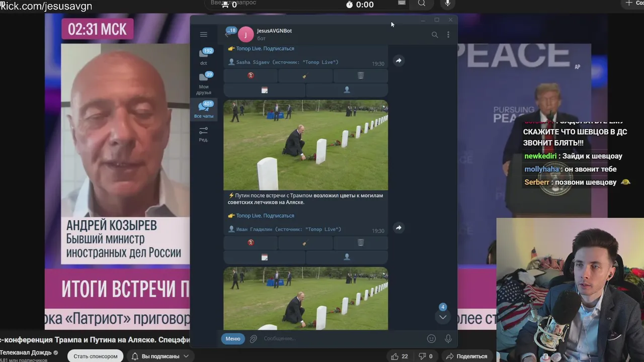Like the YouTube video

(x=399, y=356)
